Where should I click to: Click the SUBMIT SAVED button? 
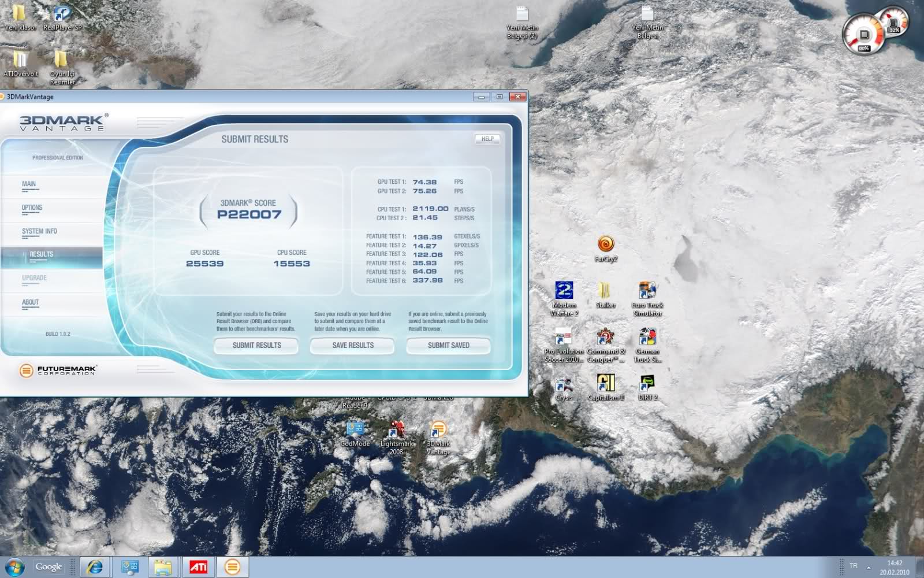pyautogui.click(x=449, y=345)
